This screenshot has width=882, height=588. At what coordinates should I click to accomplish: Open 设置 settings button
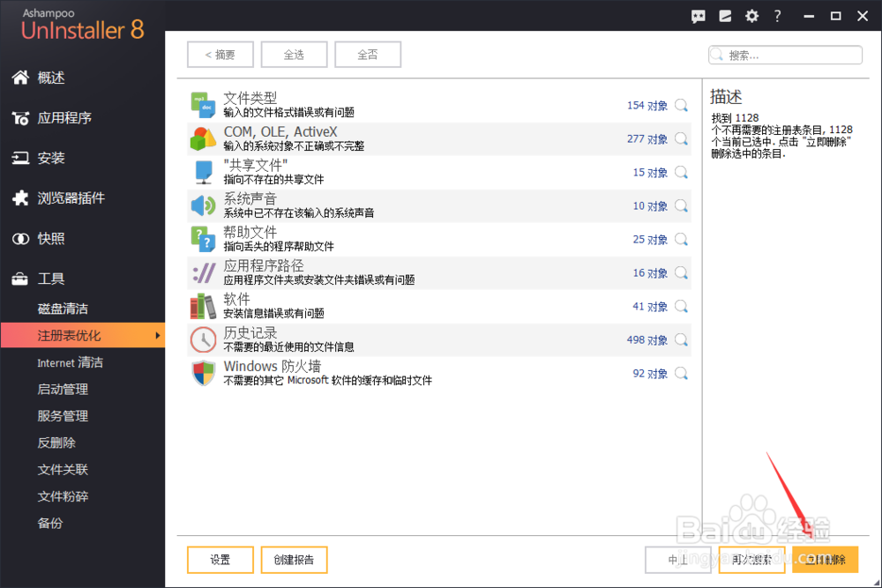pyautogui.click(x=220, y=560)
